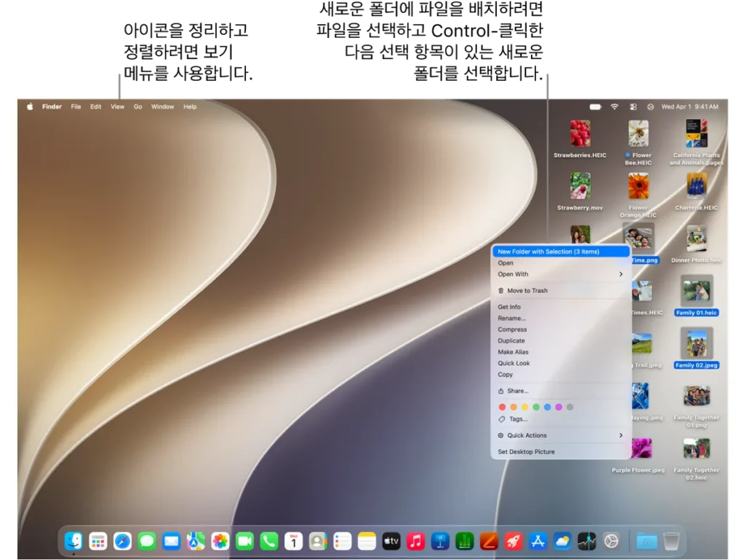Image resolution: width=747 pixels, height=560 pixels.
Task: Open the Go menu
Action: tap(138, 106)
